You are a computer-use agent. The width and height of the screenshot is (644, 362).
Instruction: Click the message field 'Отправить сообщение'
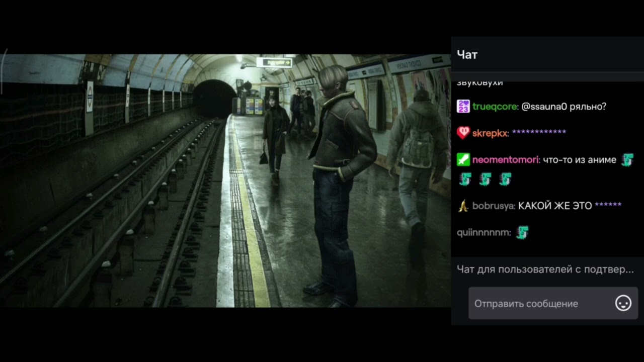[x=553, y=303]
